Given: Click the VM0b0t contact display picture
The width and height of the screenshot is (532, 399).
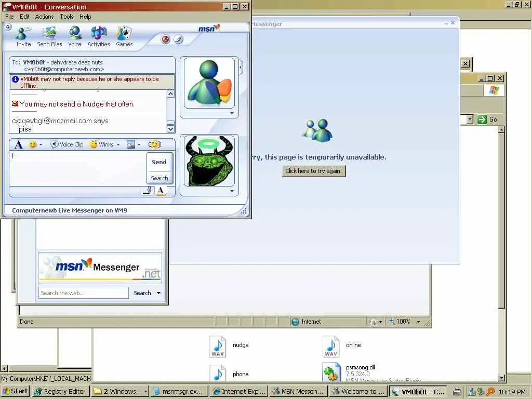Looking at the screenshot, I should tap(209, 83).
